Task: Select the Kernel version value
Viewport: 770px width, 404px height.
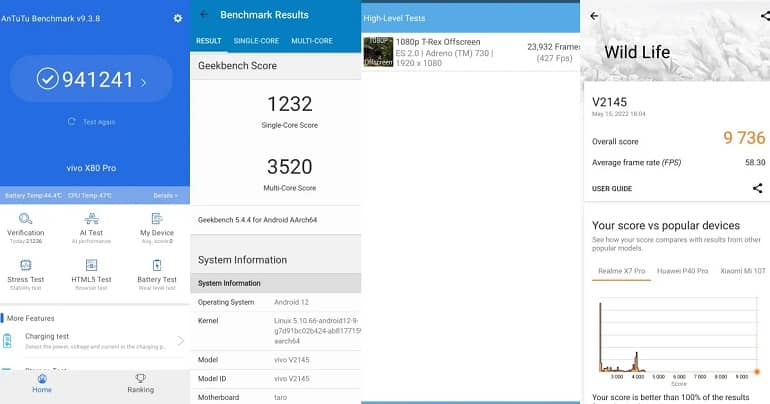Action: click(317, 330)
